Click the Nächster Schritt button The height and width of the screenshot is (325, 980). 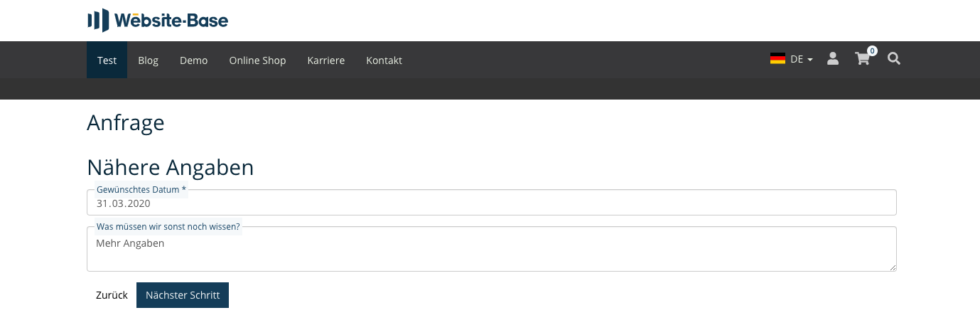[x=183, y=295]
